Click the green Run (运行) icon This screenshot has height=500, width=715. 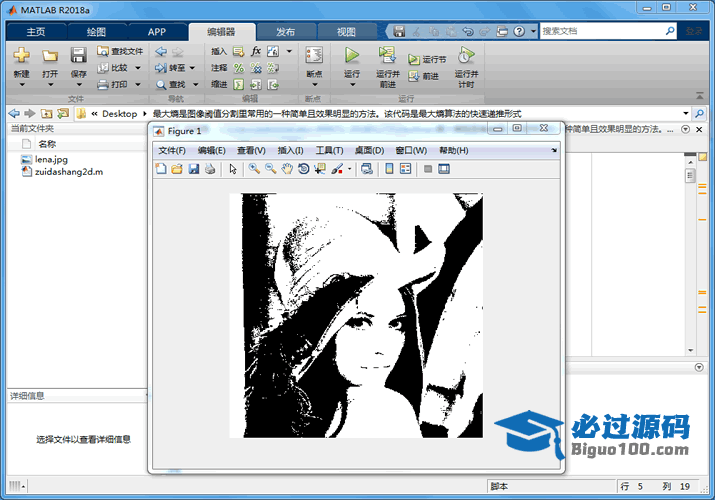point(352,55)
